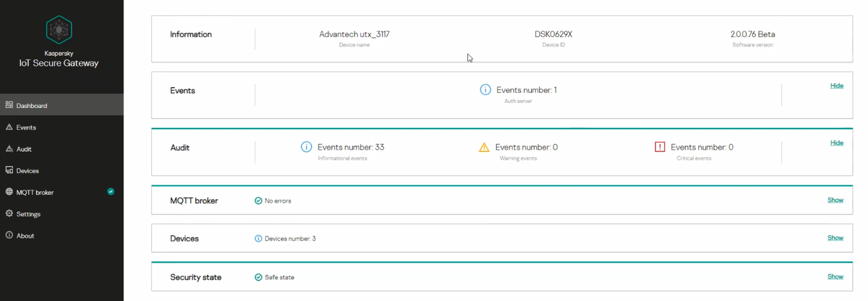Image resolution: width=868 pixels, height=301 pixels.
Task: Hide the Events panel
Action: [837, 86]
